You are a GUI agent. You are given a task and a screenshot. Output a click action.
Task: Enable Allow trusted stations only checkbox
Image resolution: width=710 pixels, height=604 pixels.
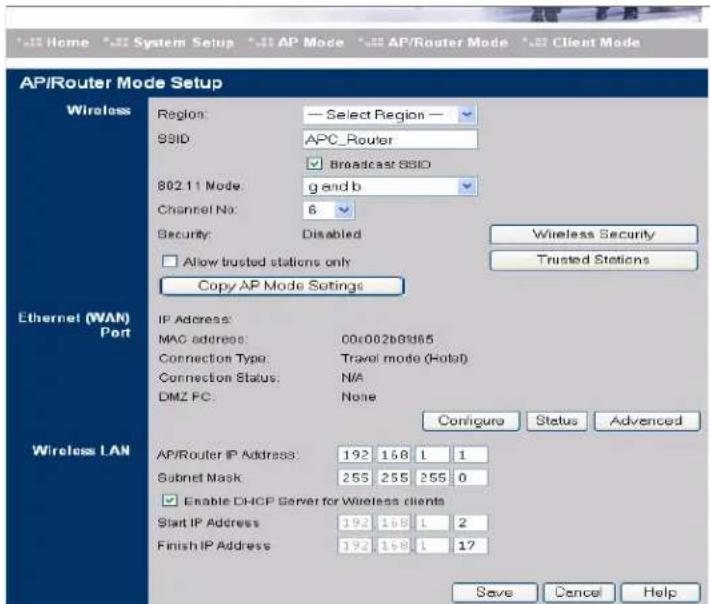tap(170, 261)
